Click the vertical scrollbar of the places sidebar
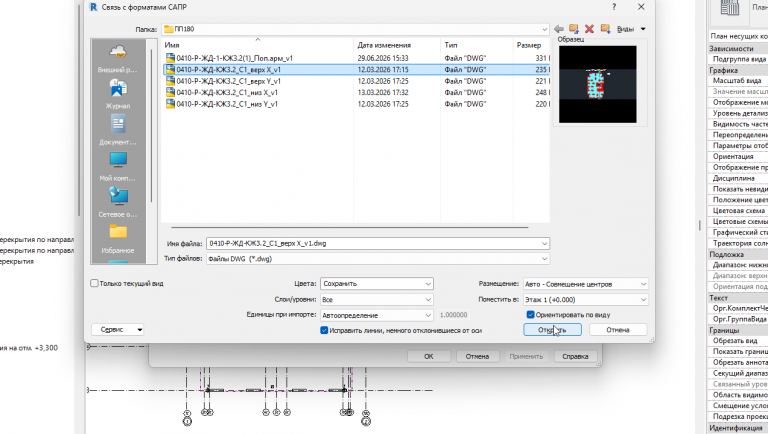This screenshot has width=768, height=434. coord(151,125)
